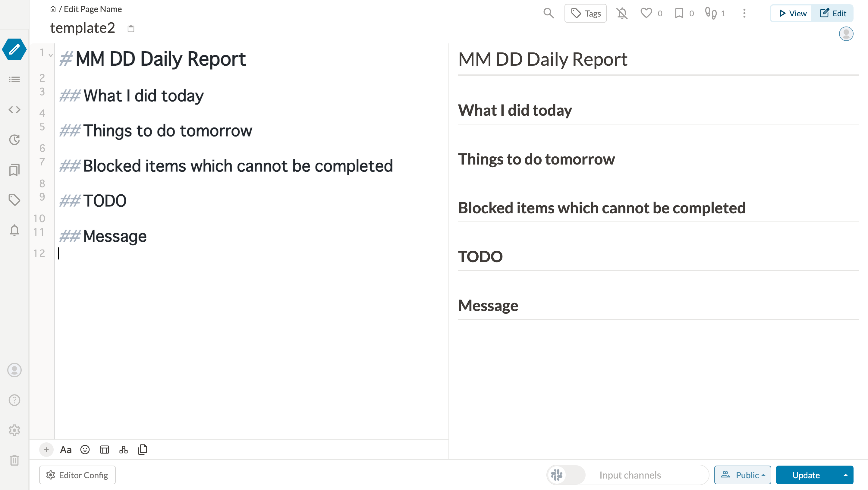Open page list in the sidebar
The width and height of the screenshot is (868, 490).
pyautogui.click(x=14, y=80)
